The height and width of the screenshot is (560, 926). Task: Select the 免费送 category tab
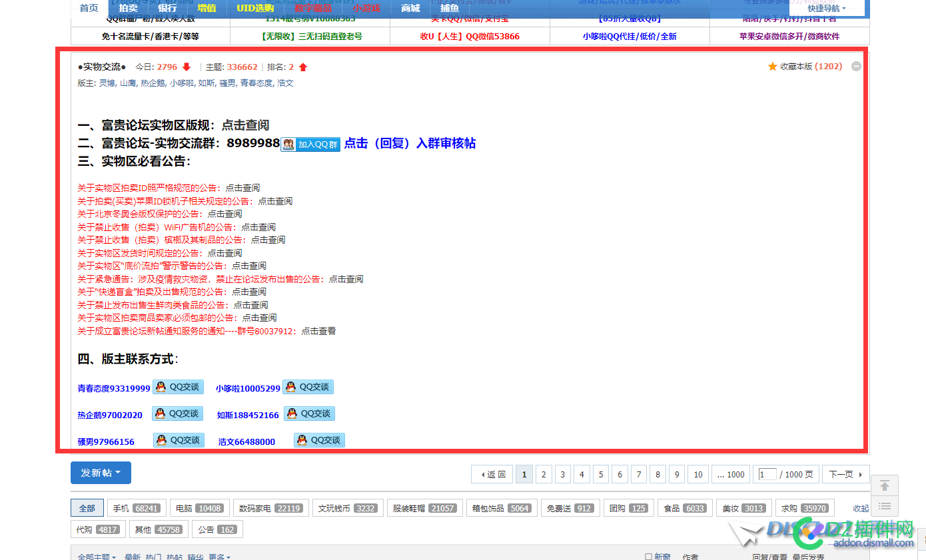pyautogui.click(x=570, y=508)
